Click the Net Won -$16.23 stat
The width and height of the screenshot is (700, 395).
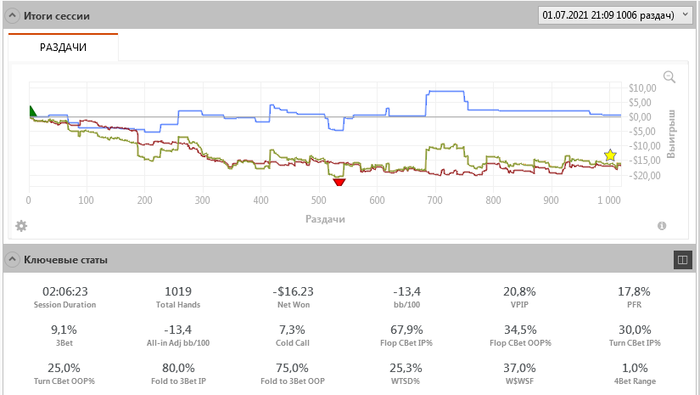[x=293, y=297]
